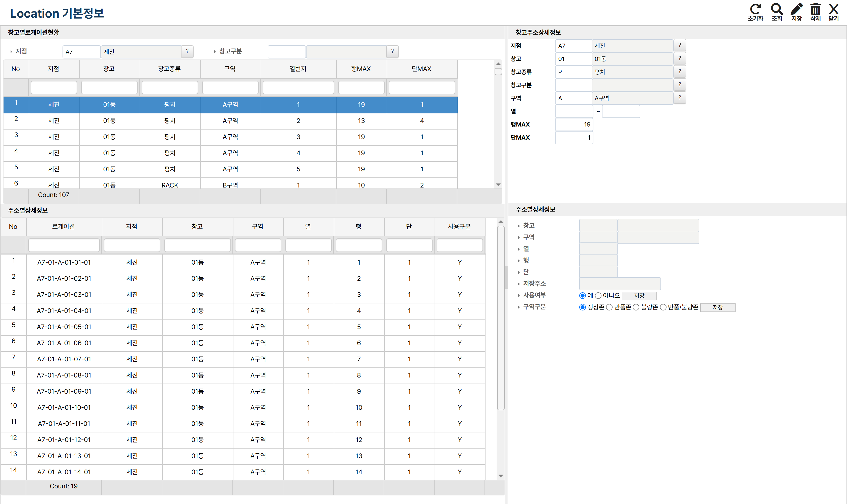This screenshot has width=847, height=504.
Task: Click the 로케이션 column header
Action: click(x=64, y=227)
